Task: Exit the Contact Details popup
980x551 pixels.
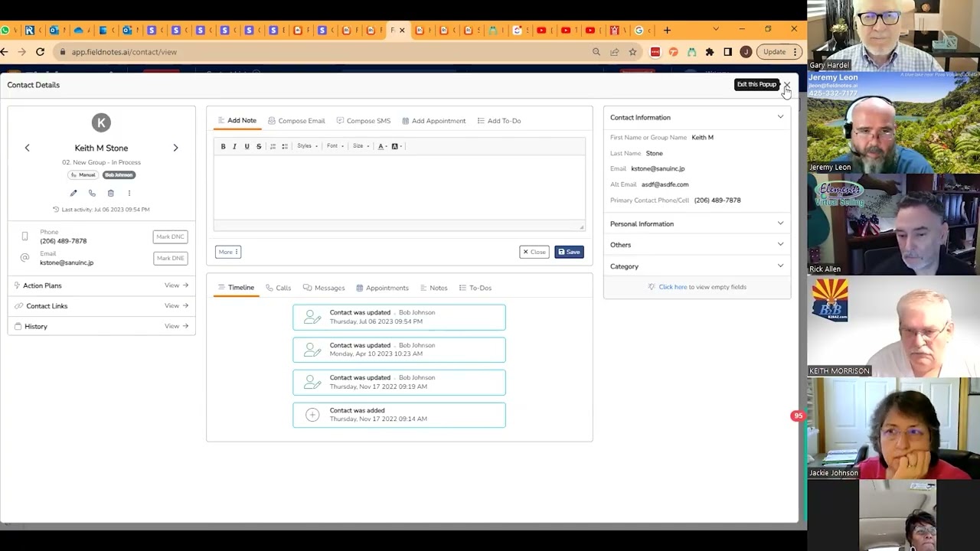Action: point(786,85)
